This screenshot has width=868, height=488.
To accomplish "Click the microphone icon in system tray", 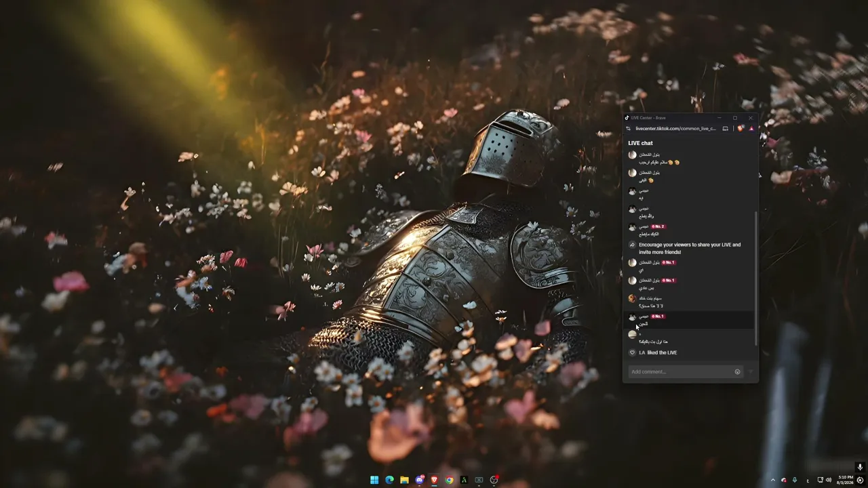I will point(795,481).
